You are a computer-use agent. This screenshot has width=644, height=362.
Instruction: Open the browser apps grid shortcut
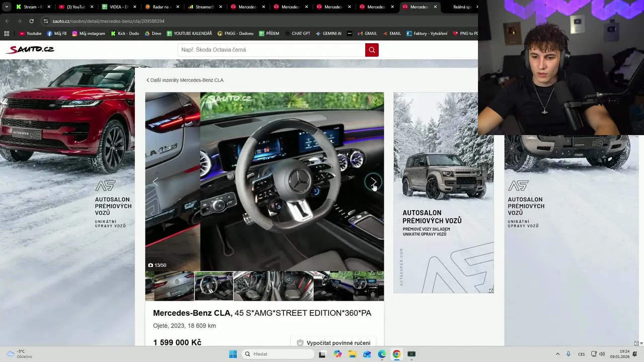[x=7, y=34]
